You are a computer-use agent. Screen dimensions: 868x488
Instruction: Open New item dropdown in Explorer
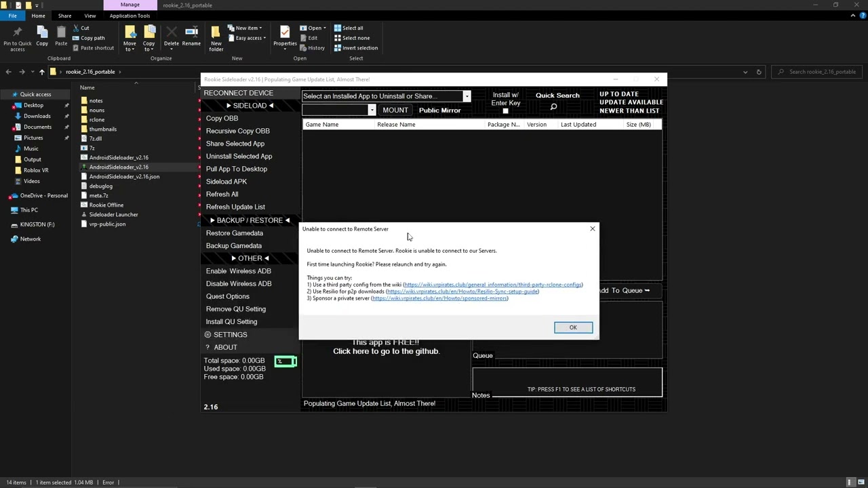coord(245,28)
